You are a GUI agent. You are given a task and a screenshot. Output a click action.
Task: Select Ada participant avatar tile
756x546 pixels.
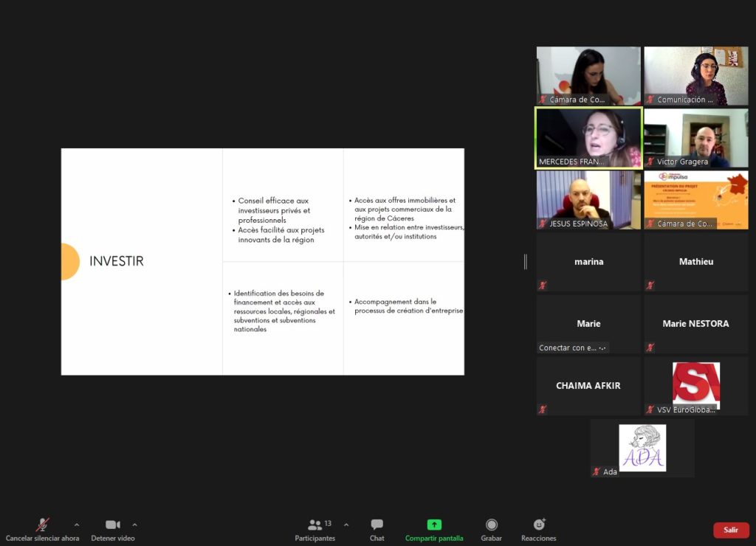click(x=642, y=448)
